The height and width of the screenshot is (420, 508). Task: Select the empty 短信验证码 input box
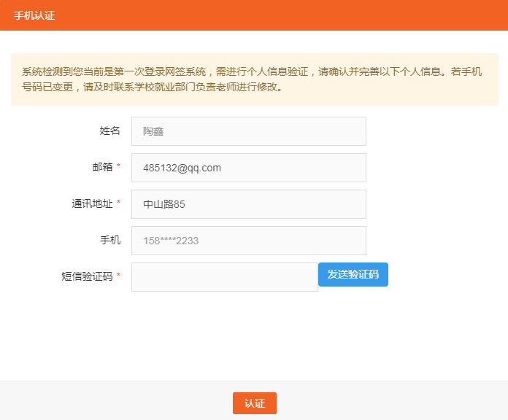pyautogui.click(x=225, y=277)
